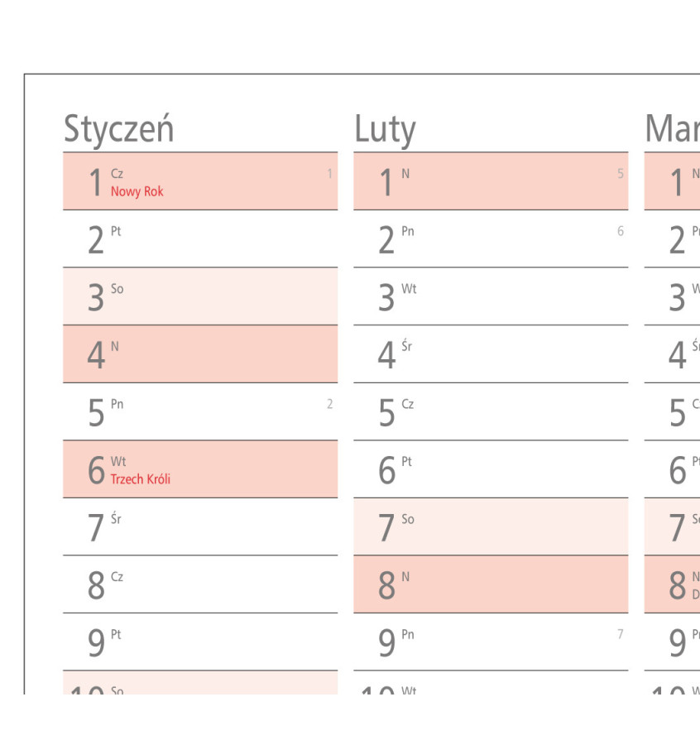Click the Styczeń month heading

118,129
